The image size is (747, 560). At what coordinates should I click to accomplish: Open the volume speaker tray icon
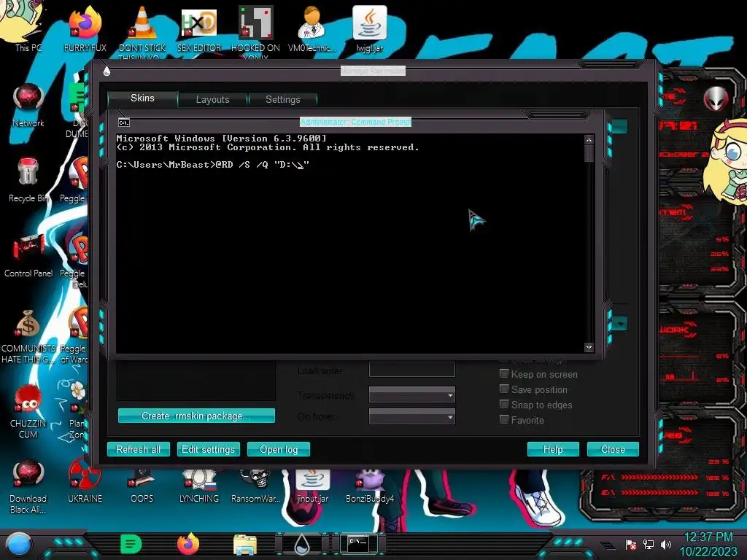(x=665, y=544)
